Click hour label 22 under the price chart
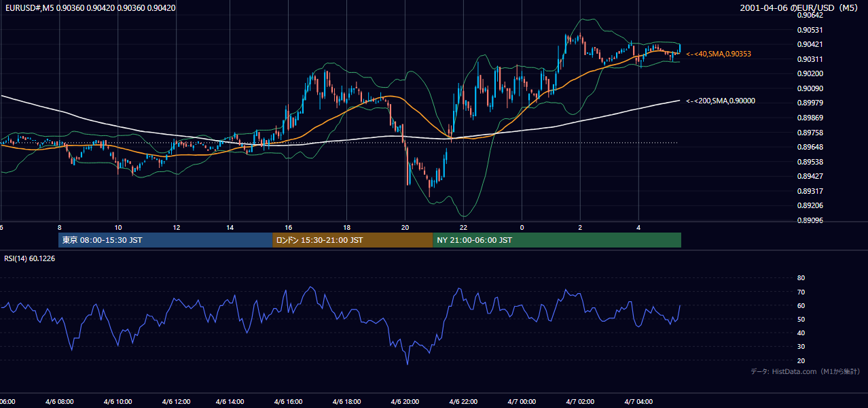 463,227
